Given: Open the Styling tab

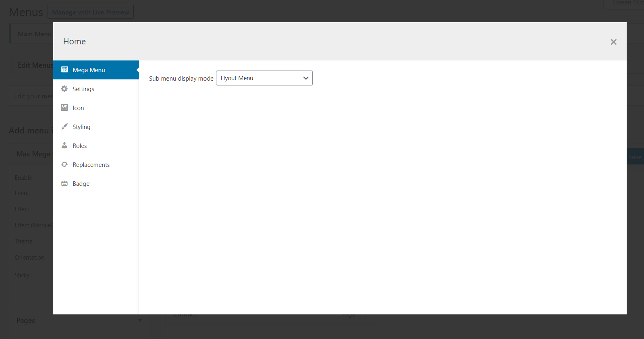Looking at the screenshot, I should (x=96, y=127).
